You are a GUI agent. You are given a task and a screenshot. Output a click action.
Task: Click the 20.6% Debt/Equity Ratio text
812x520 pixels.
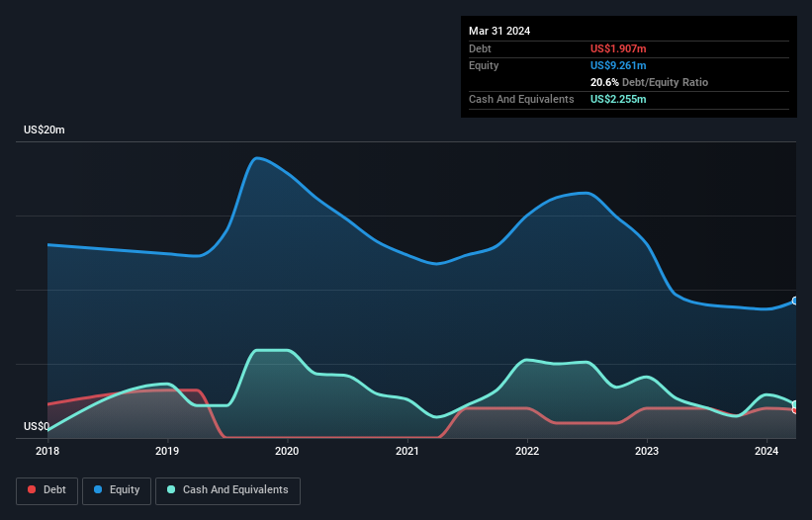[x=650, y=82]
